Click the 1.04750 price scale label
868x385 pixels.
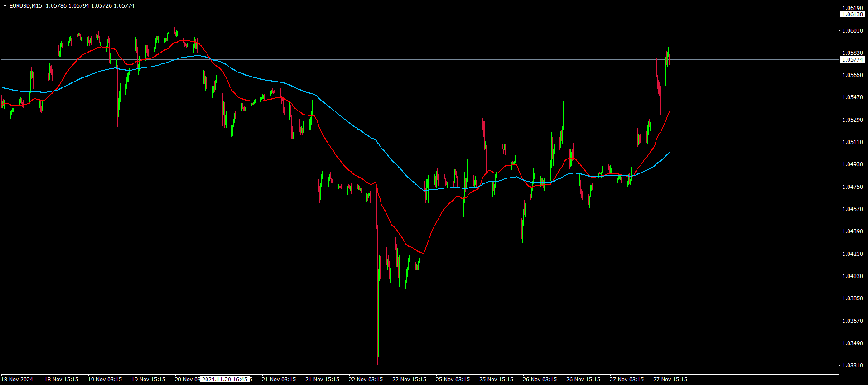point(853,187)
